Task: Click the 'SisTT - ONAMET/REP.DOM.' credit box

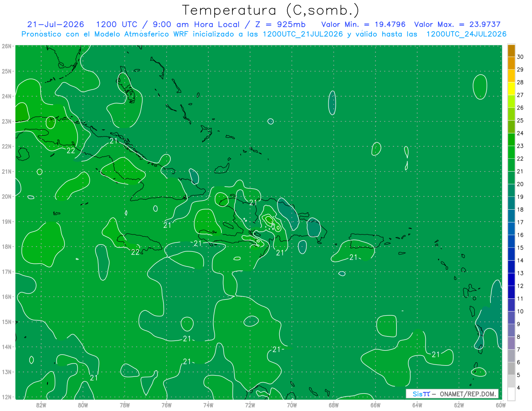Action: 452,394
